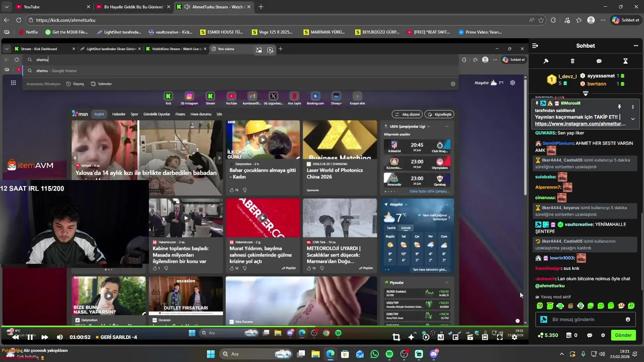Click the trash icon in chat header
The height and width of the screenshot is (362, 644).
(572, 61)
